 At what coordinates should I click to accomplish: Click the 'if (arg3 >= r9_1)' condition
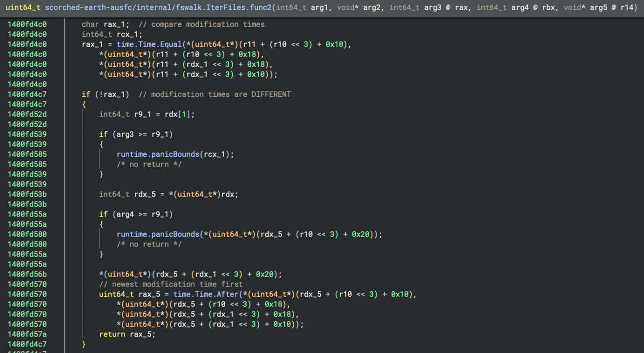point(136,135)
